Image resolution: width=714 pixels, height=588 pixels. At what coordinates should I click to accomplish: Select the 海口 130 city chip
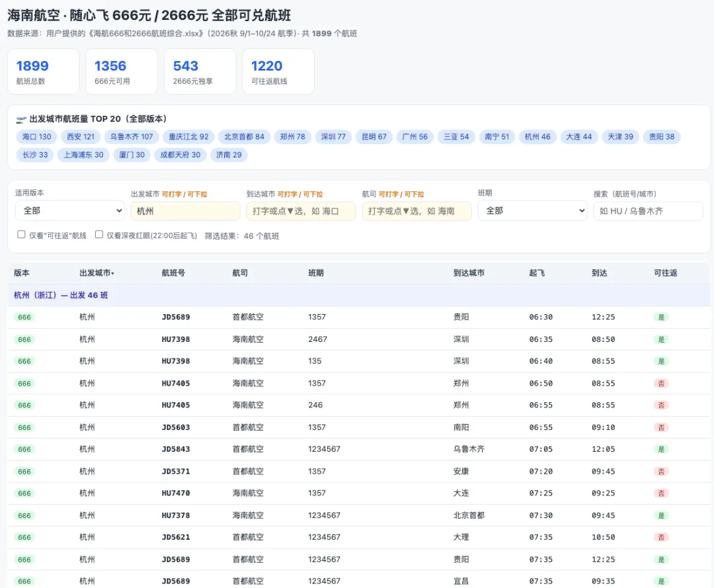click(x=37, y=137)
